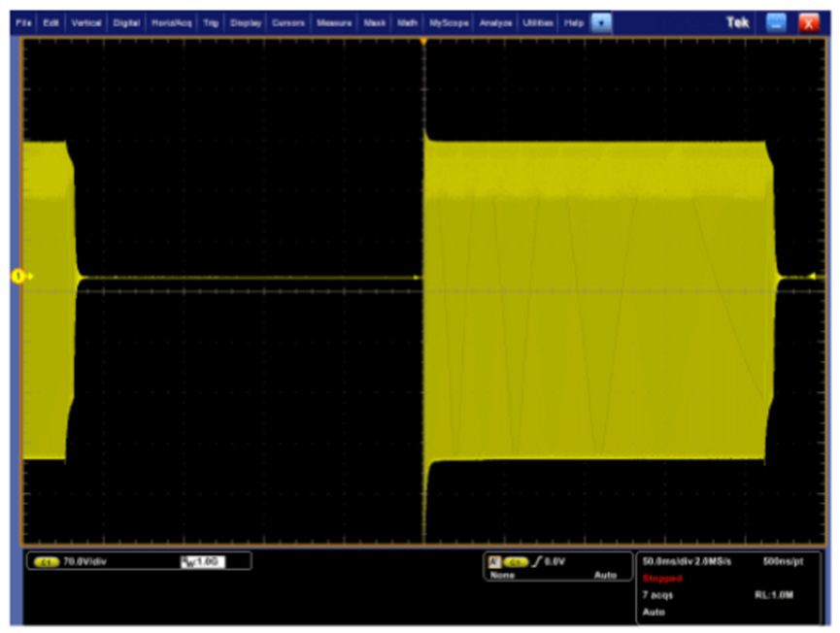This screenshot has width=840, height=633.
Task: Click the trigger position marker atop graticule
Action: 423,41
